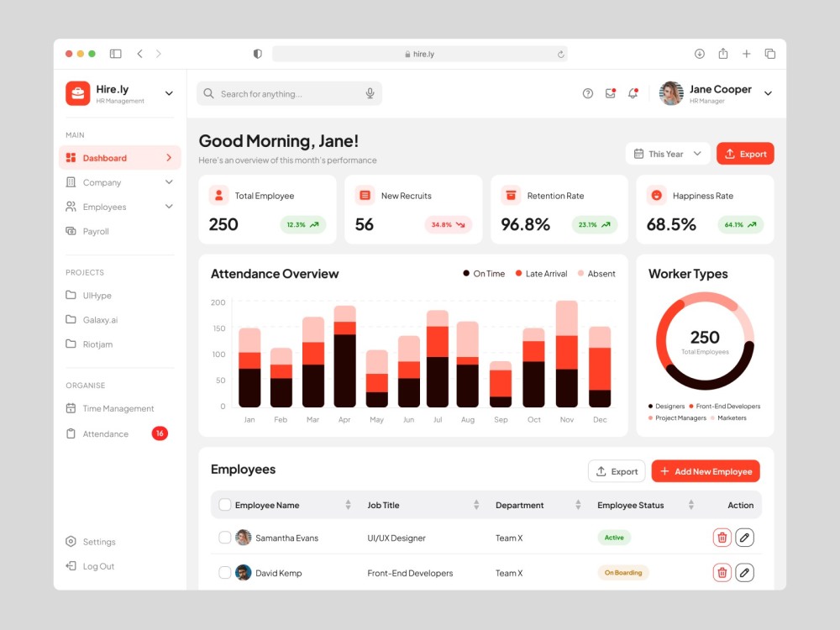This screenshot has width=840, height=630.
Task: Click the red Export button near This Year
Action: pos(745,154)
